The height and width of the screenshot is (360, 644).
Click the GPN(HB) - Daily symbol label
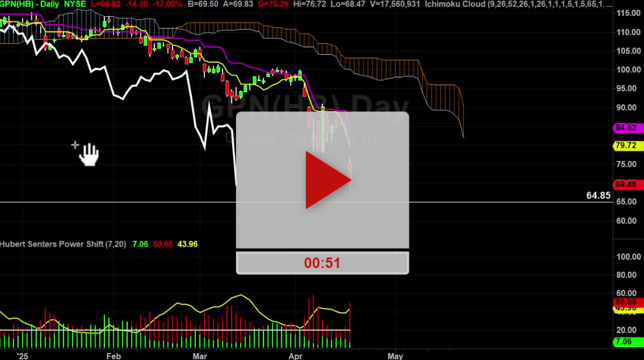click(30, 4)
